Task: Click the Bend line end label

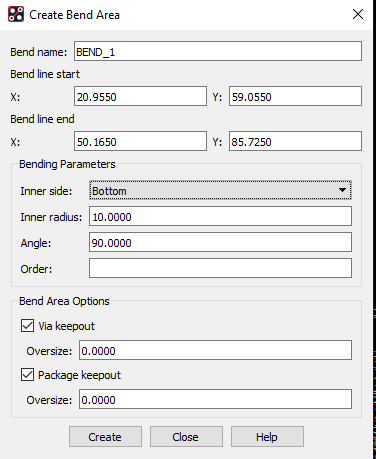Action: [x=42, y=119]
